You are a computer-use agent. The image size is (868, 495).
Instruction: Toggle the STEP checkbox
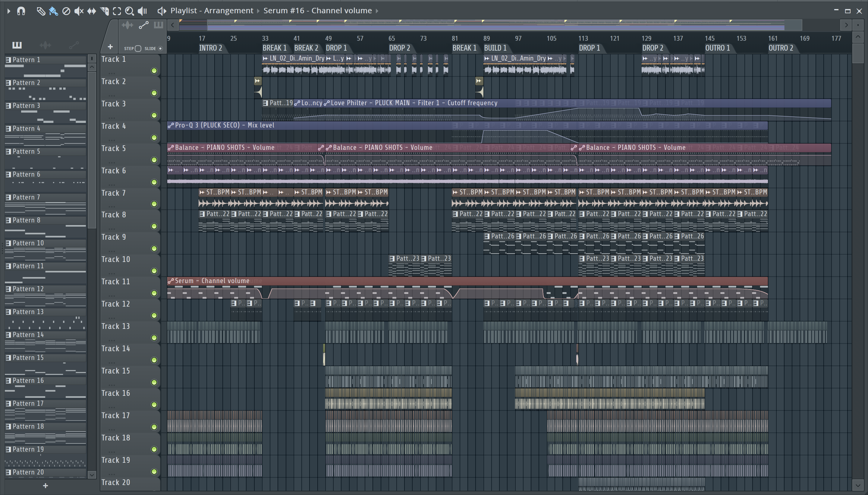(138, 49)
